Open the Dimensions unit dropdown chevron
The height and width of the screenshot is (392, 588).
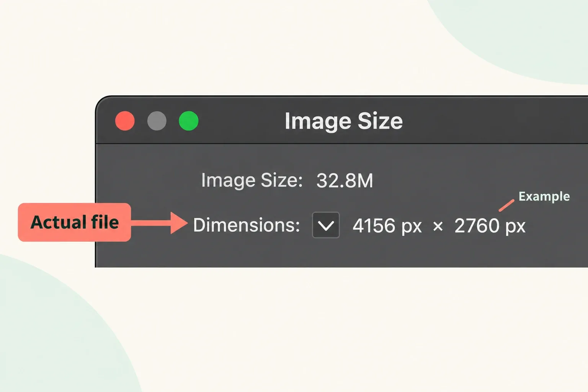coord(326,225)
